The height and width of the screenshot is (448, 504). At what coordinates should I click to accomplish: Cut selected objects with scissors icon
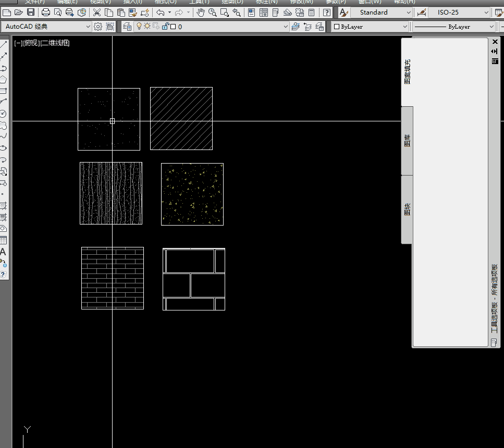pos(97,13)
